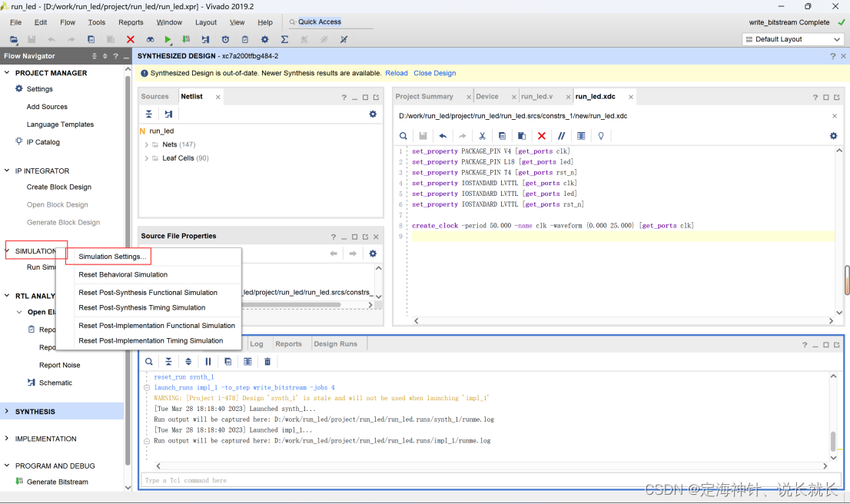
Task: Click Source File Properties settings gear
Action: pyautogui.click(x=373, y=254)
